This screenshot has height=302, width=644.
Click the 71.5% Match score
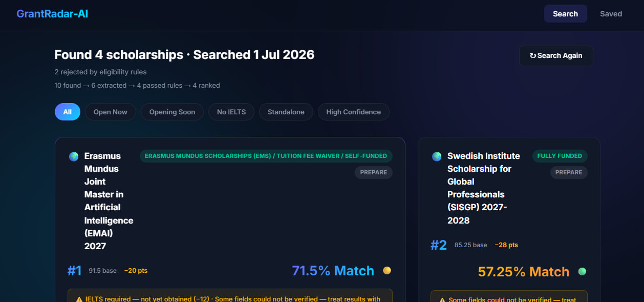(333, 271)
